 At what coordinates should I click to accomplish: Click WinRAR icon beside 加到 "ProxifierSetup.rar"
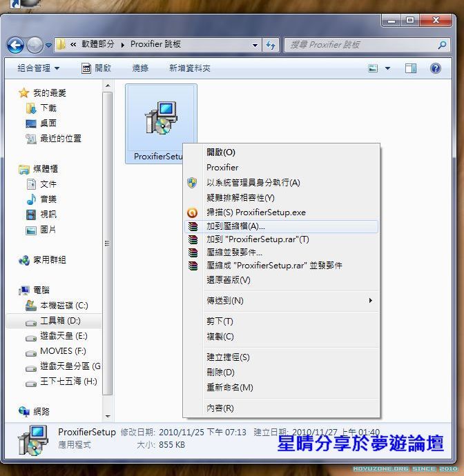pyautogui.click(x=193, y=240)
